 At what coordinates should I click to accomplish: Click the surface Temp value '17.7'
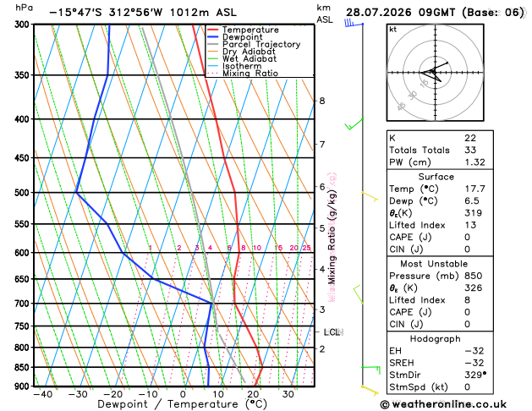[475, 189]
